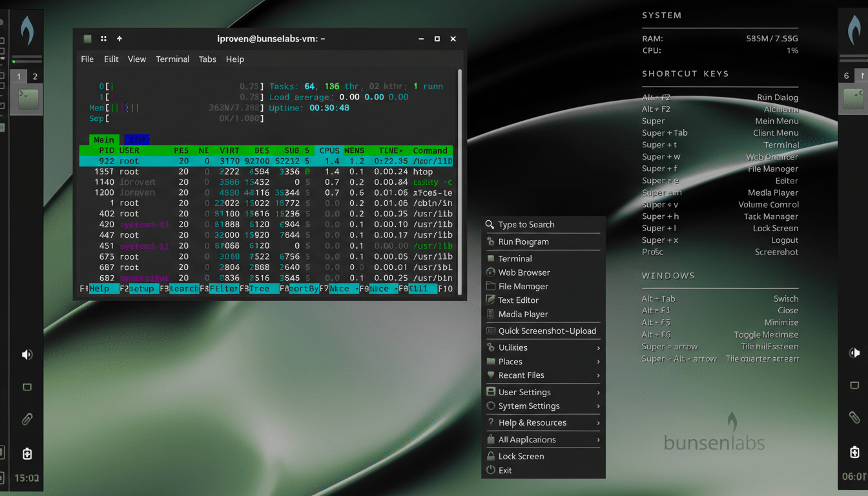
Task: Open the File Manager icon
Action: point(491,286)
